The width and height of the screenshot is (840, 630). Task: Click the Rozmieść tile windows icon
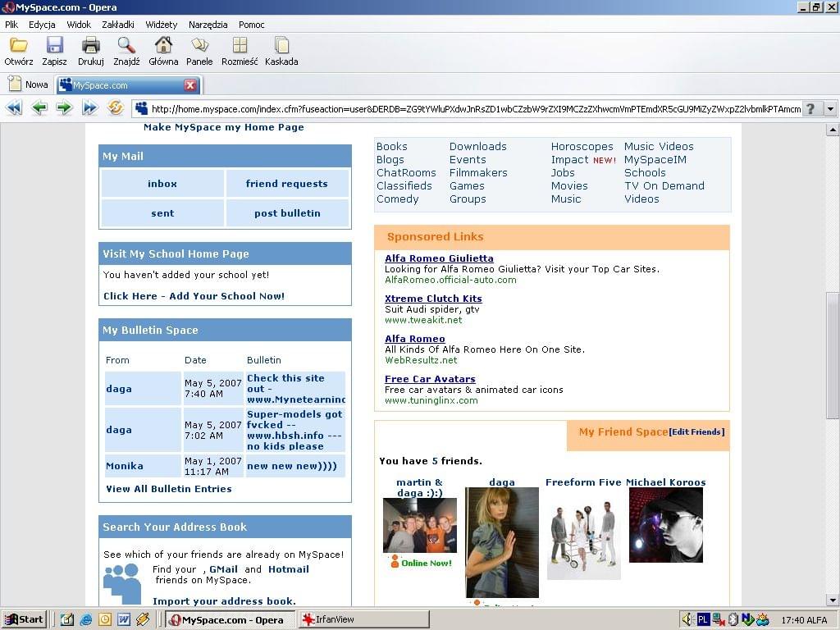coord(240,45)
